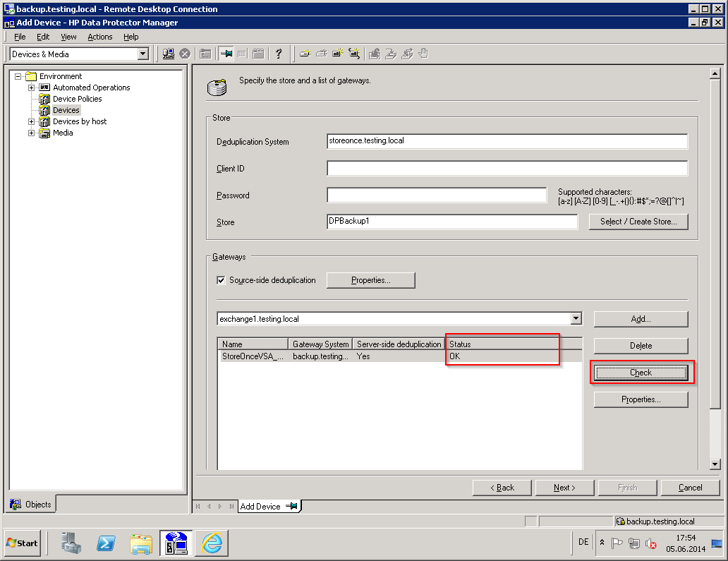Viewport: 728px width, 561px height.
Task: Open the Help menu
Action: click(131, 37)
